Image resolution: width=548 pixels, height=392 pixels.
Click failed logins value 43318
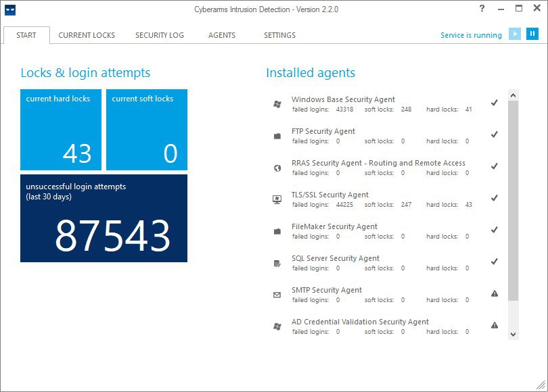coord(344,109)
